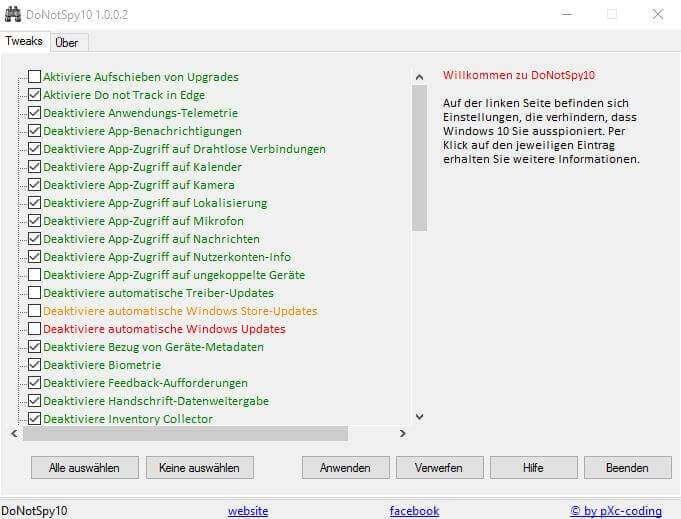Uncheck Deaktiviere Feedback-Aufforderungen checkbox
The width and height of the screenshot is (681, 519).
tap(34, 383)
